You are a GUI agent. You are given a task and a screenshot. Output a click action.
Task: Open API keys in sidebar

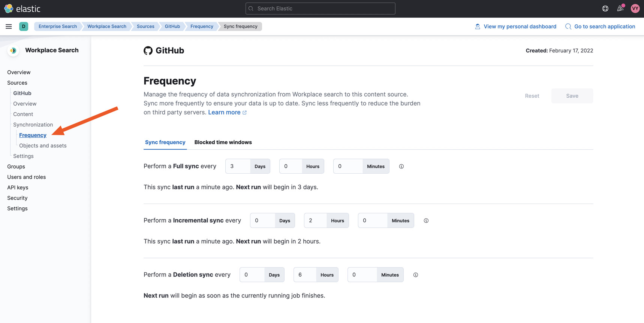pos(18,188)
